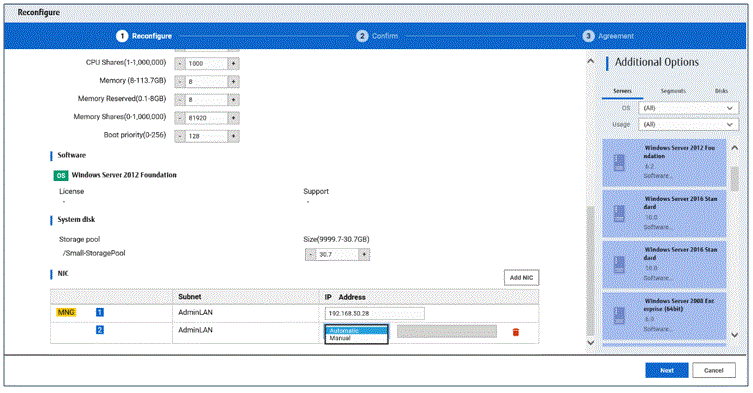Edit the Memory value field
Screen dimensions: 753x393
pyautogui.click(x=206, y=82)
